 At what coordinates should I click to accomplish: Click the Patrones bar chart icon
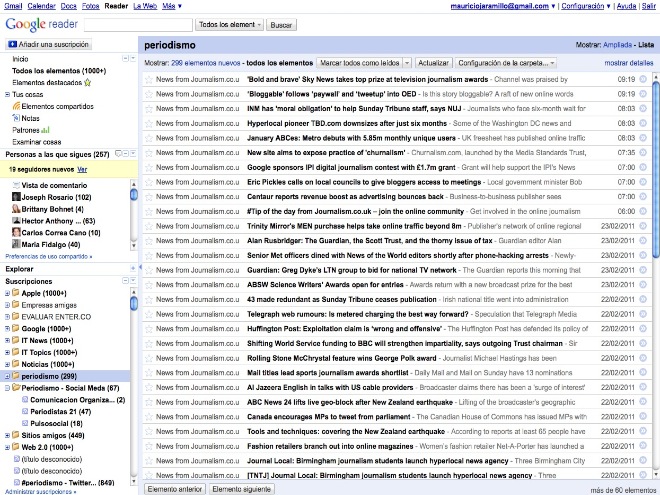click(x=45, y=130)
